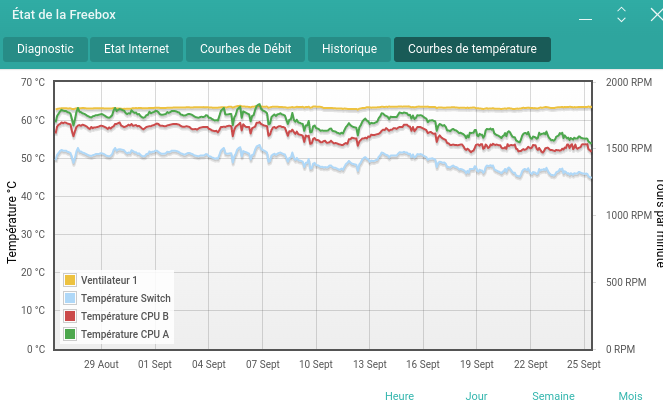Show temperature curves by Mois
Screen dimensions: 663x416
coord(630,396)
